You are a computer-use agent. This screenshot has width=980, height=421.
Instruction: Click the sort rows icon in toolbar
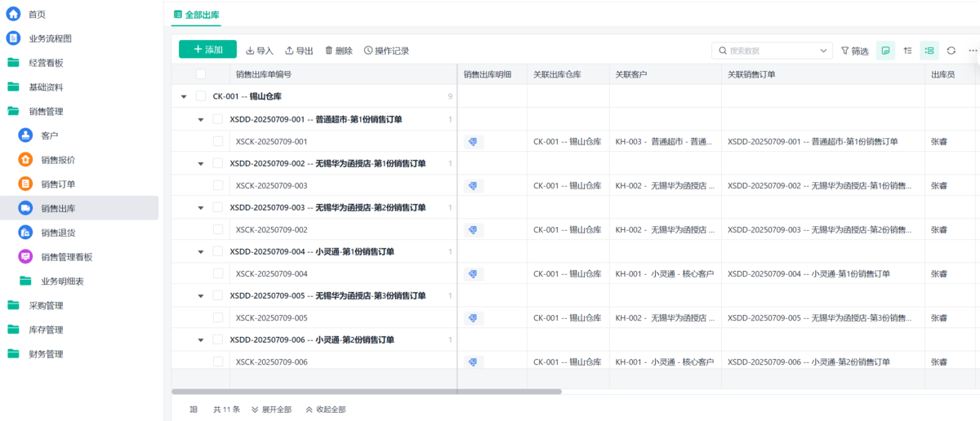(907, 51)
